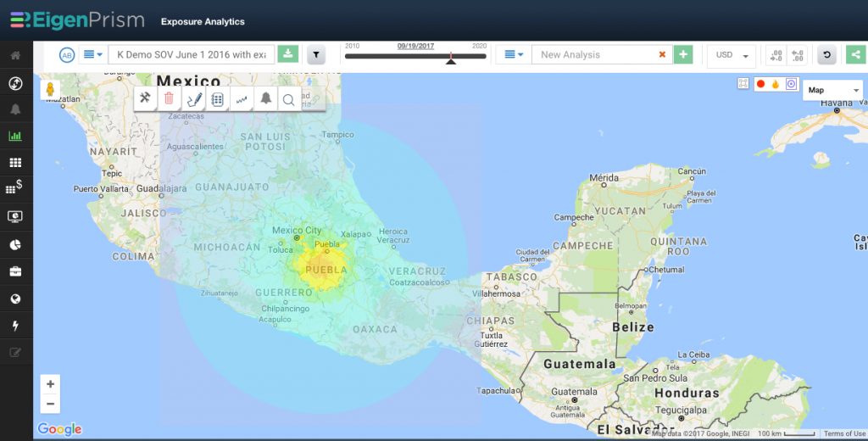This screenshot has height=441, width=868.
Task: Open the filter funnel button
Action: pos(316,55)
